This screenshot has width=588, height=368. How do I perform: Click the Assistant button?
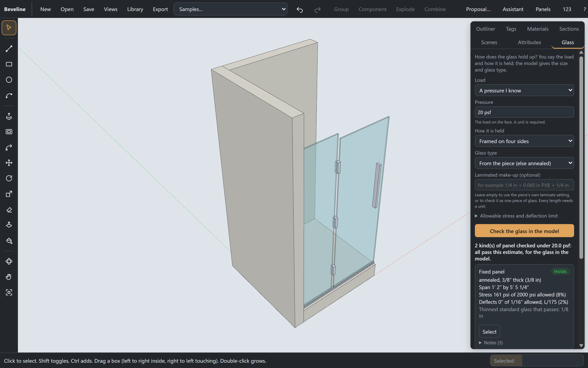[513, 9]
